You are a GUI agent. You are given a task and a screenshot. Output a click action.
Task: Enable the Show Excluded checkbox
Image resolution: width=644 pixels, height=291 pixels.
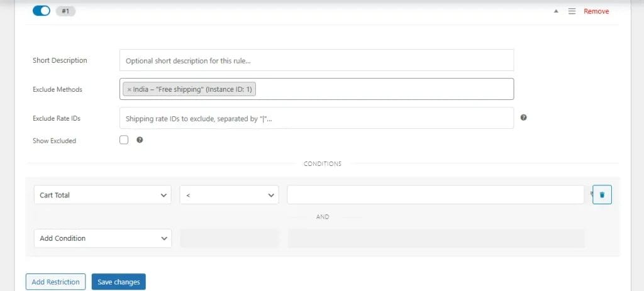pyautogui.click(x=124, y=140)
